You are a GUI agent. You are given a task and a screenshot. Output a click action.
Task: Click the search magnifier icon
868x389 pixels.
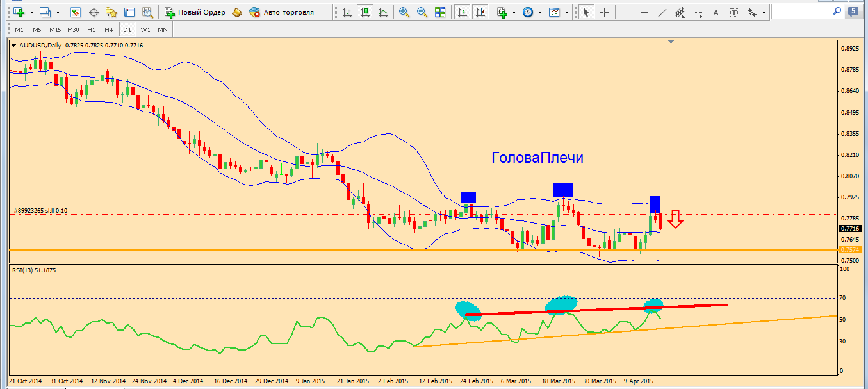click(x=837, y=12)
